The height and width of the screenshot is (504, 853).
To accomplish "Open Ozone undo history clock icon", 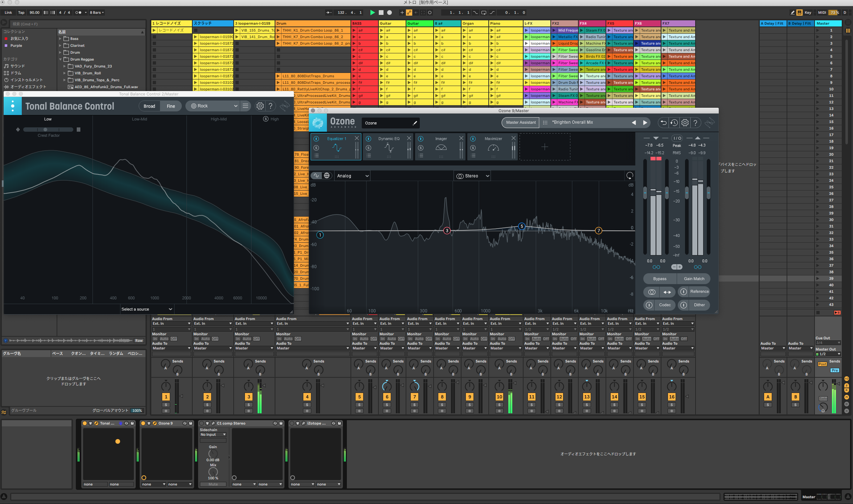I will pos(674,123).
